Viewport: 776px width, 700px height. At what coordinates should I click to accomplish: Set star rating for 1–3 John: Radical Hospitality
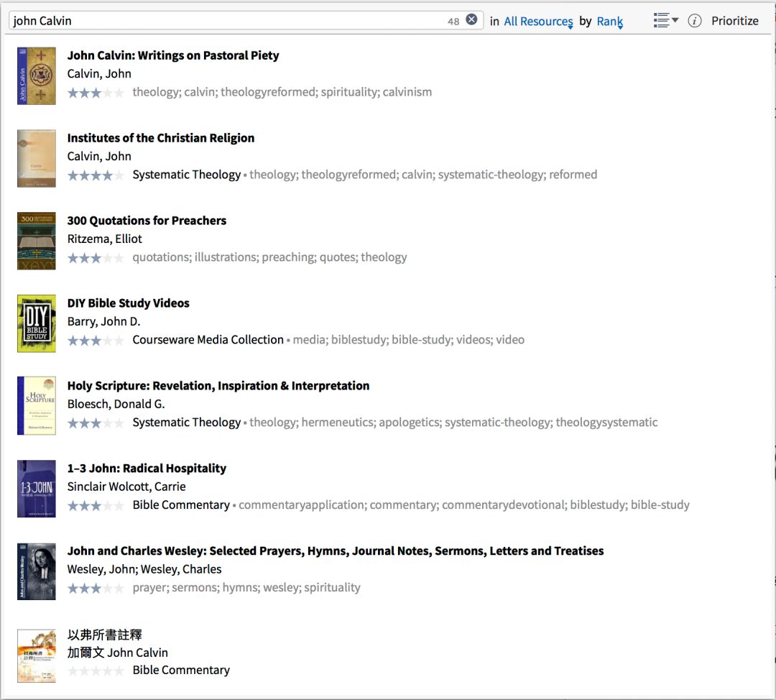click(x=96, y=505)
